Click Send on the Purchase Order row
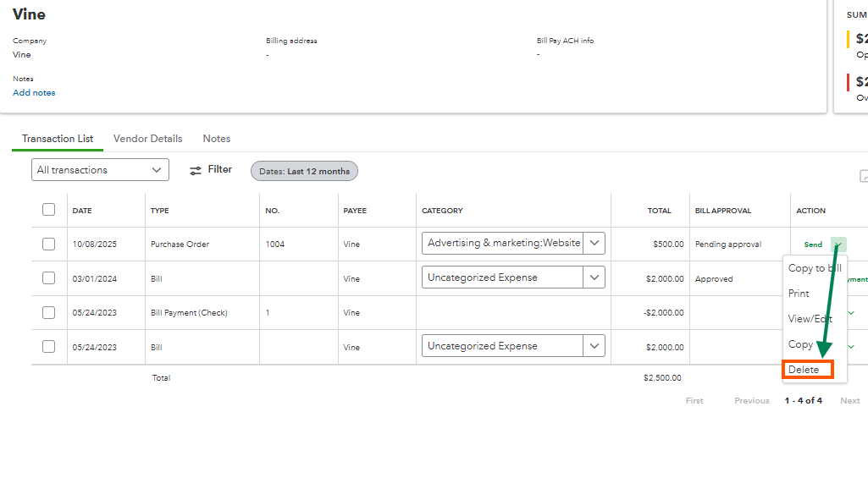 (813, 244)
